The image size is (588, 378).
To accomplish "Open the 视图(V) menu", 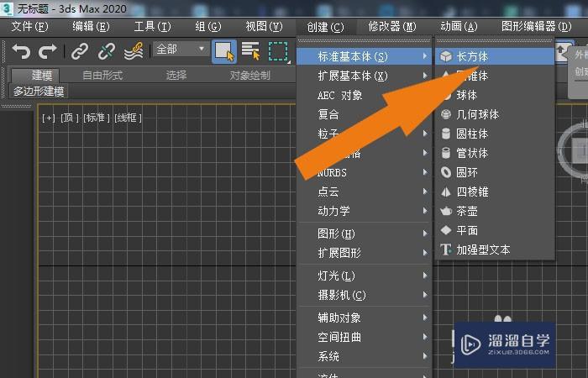I will coord(264,27).
